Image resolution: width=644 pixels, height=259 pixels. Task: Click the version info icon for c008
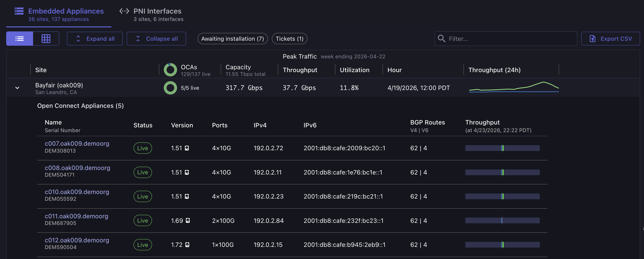click(x=187, y=172)
